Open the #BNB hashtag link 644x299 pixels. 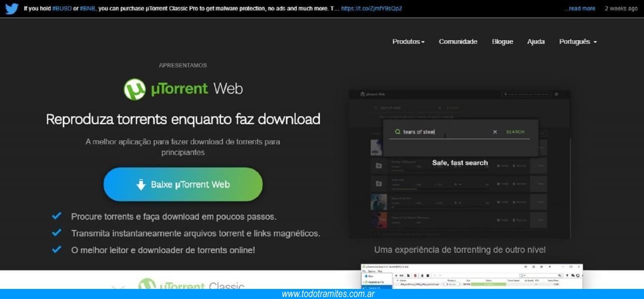tap(88, 9)
